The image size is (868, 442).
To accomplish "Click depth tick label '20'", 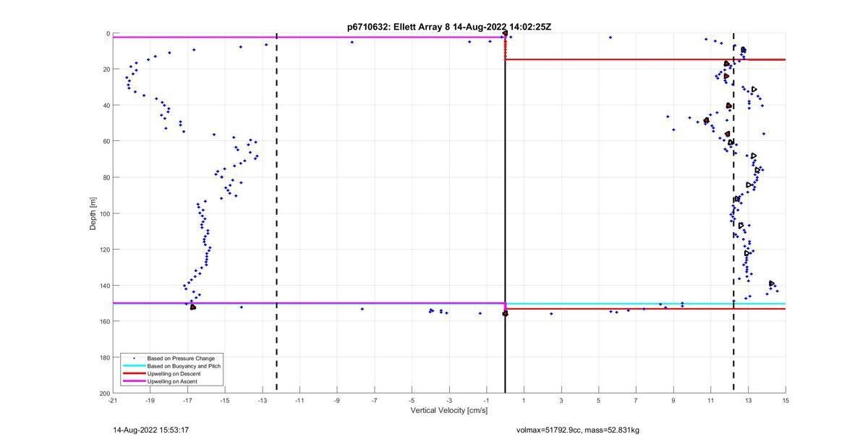I will tap(106, 69).
